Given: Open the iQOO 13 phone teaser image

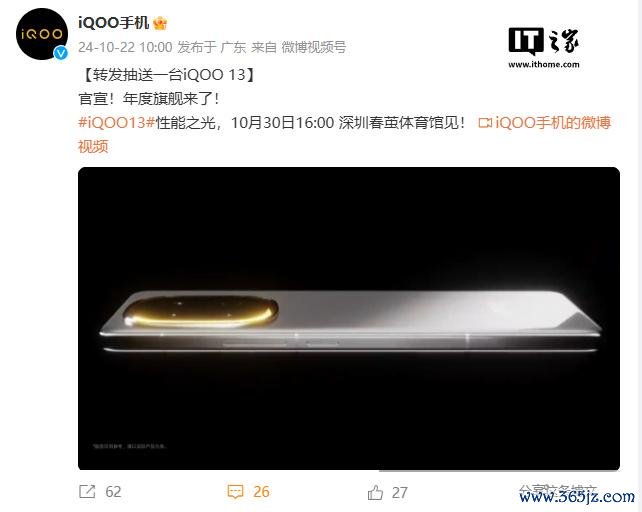Looking at the screenshot, I should [x=349, y=318].
